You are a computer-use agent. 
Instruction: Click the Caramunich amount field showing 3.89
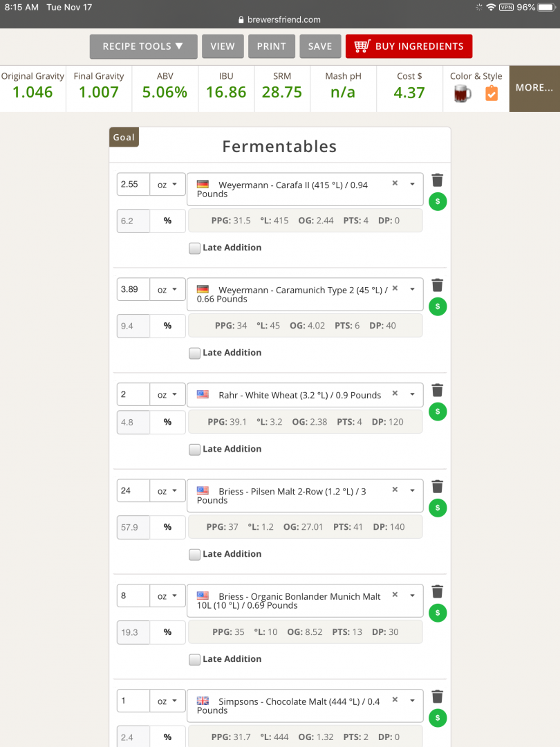(133, 289)
